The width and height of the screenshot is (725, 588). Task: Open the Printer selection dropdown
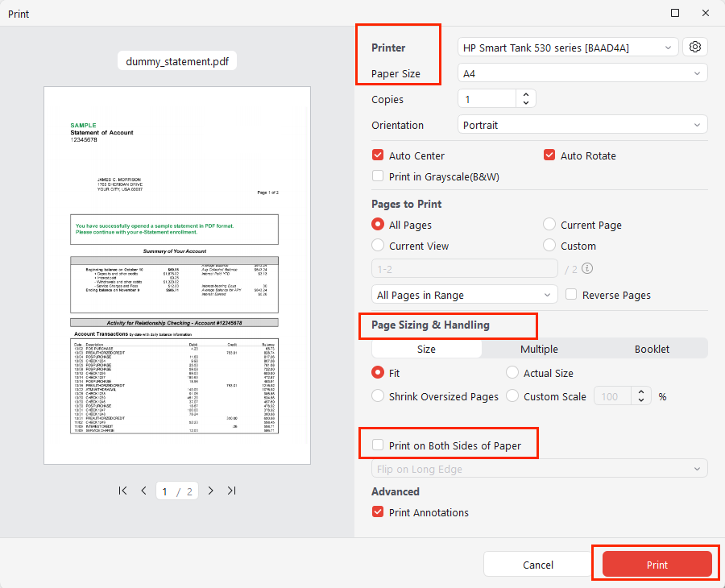pyautogui.click(x=568, y=48)
